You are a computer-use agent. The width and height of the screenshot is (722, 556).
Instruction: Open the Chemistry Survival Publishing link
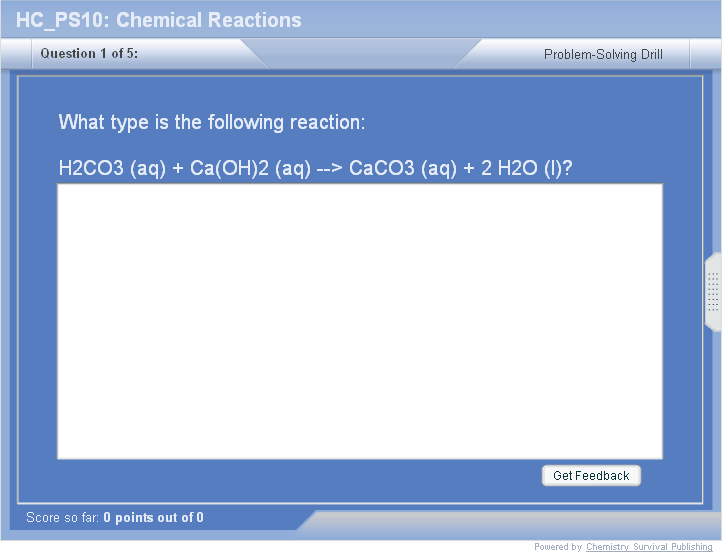pos(649,547)
